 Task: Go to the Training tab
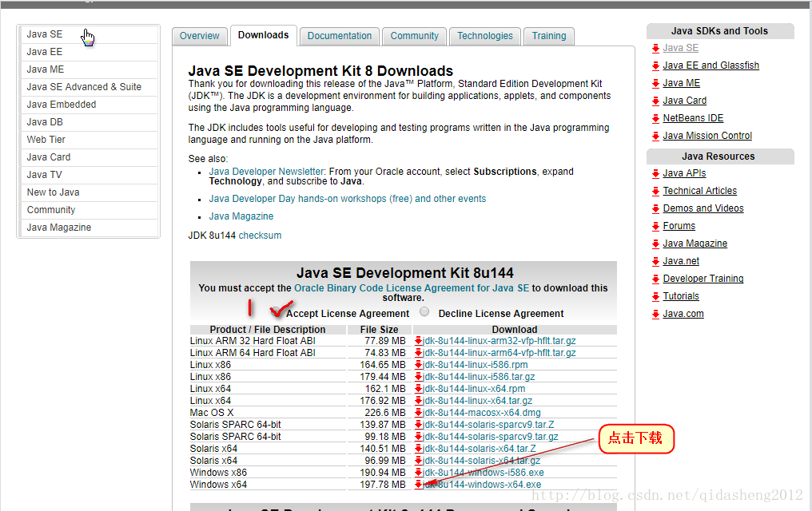[549, 36]
